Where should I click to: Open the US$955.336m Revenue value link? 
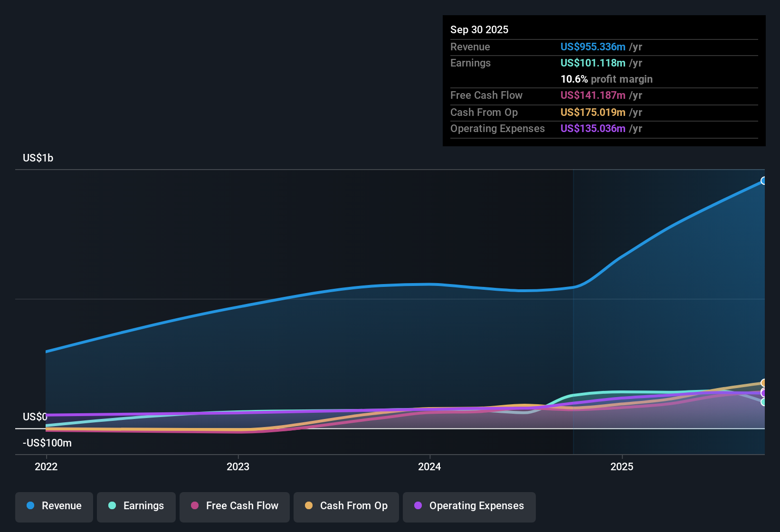[x=592, y=47]
